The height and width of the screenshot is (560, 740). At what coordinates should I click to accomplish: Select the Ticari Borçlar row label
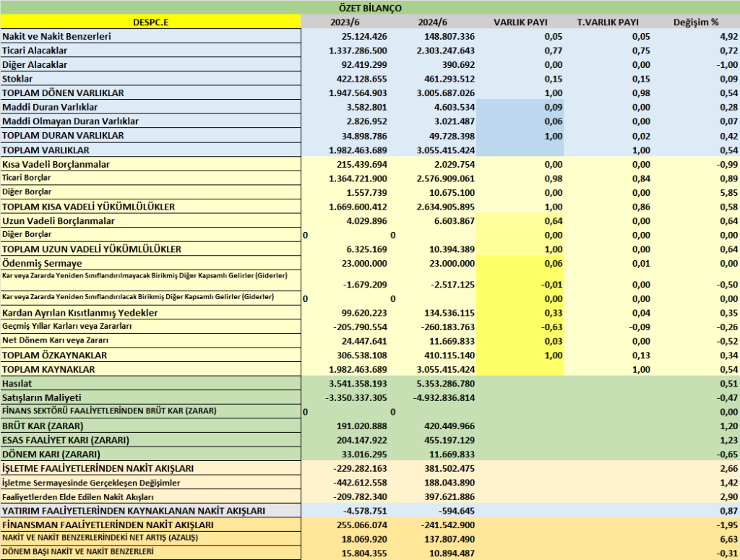pos(150,178)
